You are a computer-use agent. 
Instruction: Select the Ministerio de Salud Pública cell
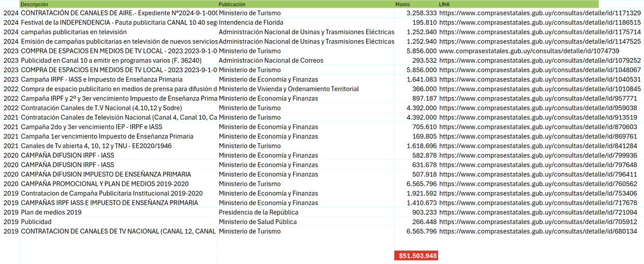306,222
